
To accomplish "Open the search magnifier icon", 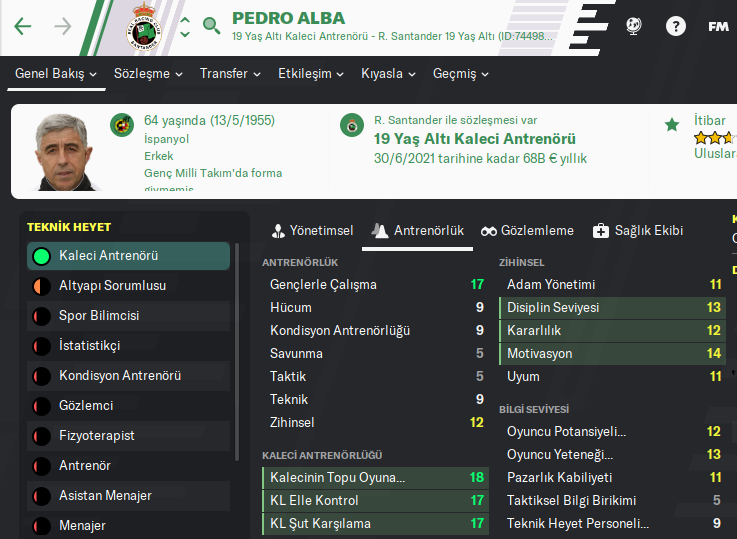I will click(x=211, y=26).
